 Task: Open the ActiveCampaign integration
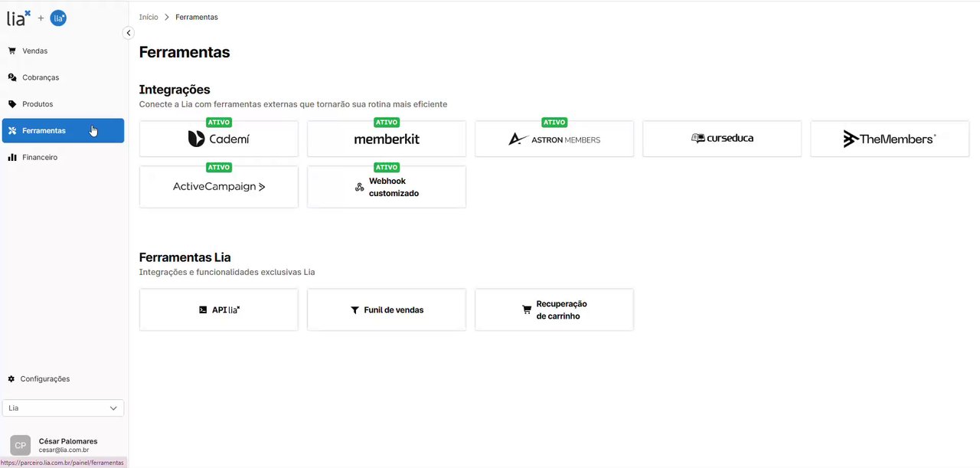(218, 187)
